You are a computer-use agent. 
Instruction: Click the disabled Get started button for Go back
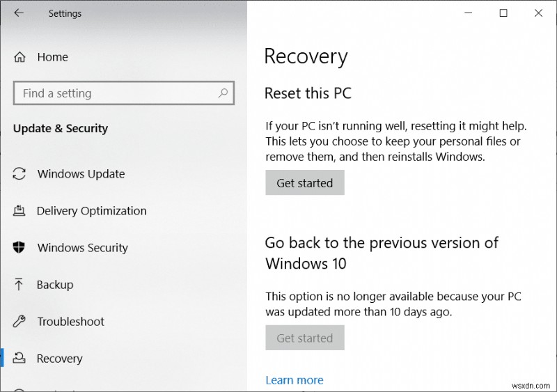305,338
